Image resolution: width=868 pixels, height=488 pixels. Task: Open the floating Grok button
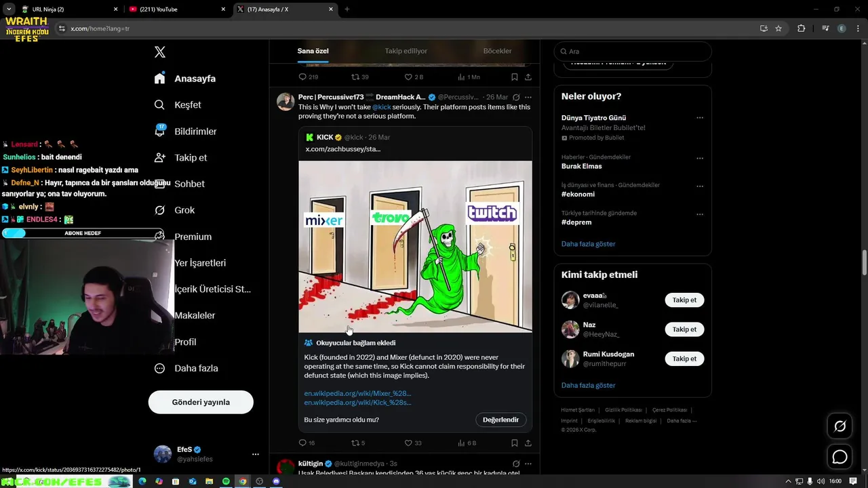coord(840,426)
